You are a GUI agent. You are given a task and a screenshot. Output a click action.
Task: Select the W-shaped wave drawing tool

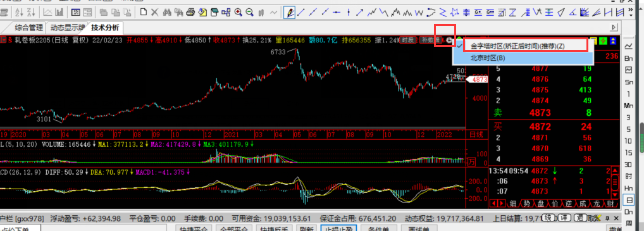pyautogui.click(x=419, y=12)
